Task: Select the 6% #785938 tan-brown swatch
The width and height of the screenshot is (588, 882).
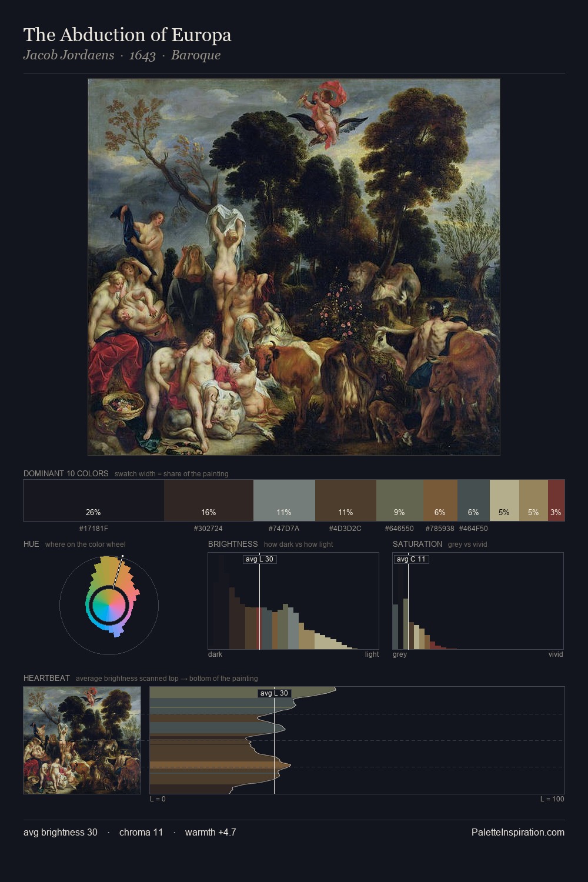Action: [x=440, y=500]
